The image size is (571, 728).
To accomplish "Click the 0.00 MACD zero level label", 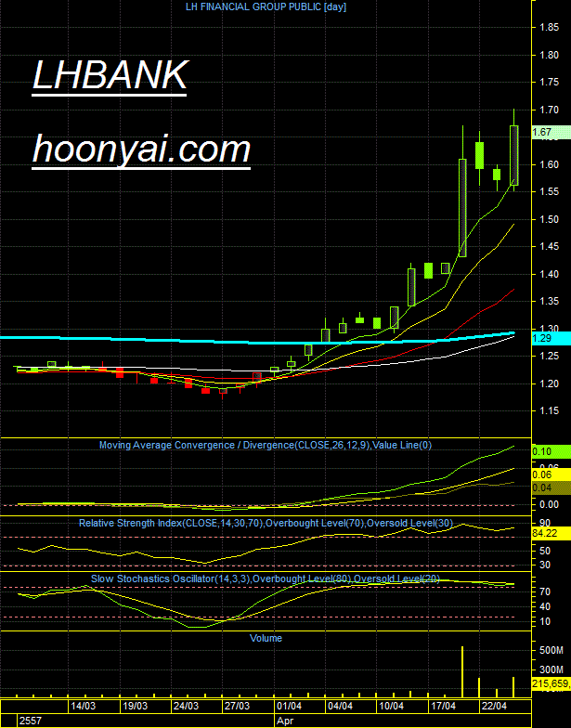I will point(550,505).
